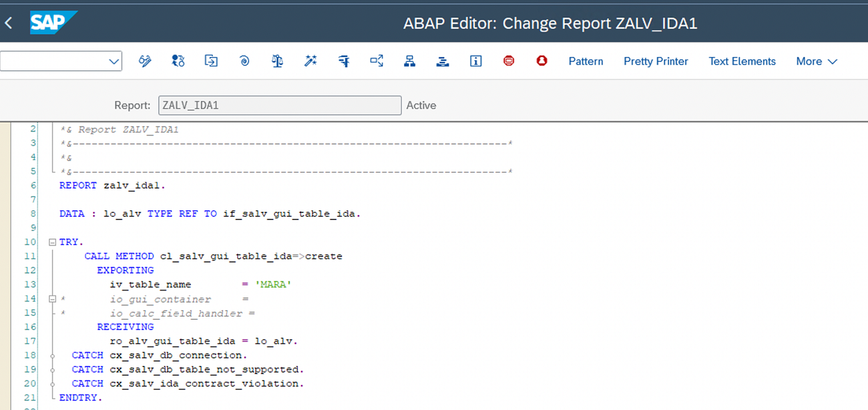Click the Active status text
This screenshot has height=410, width=868.
pyautogui.click(x=421, y=106)
